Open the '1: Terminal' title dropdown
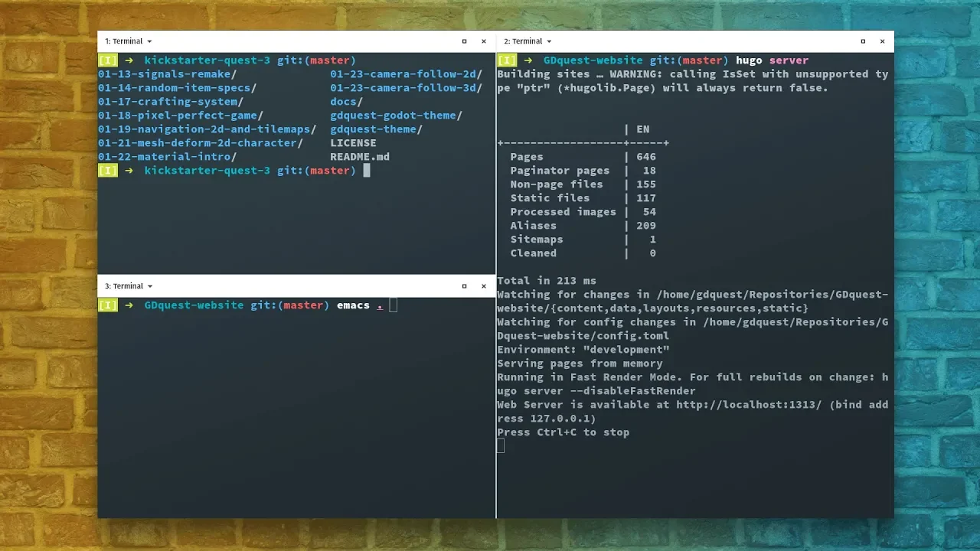The image size is (980, 551). pyautogui.click(x=128, y=41)
